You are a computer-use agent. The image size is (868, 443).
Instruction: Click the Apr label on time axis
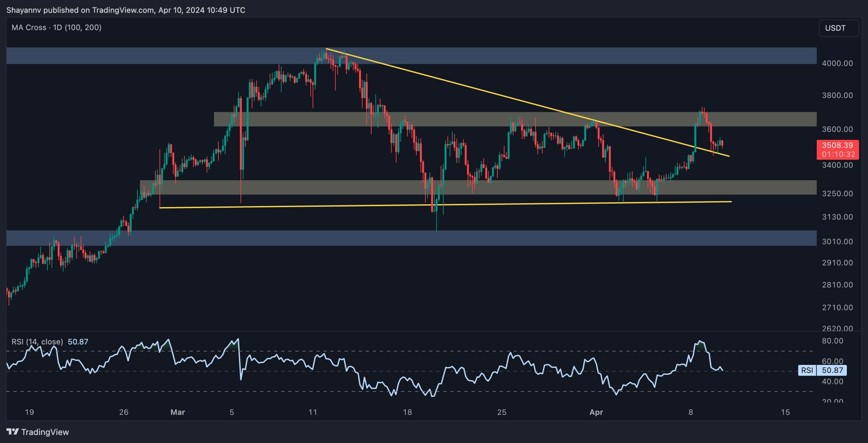tap(596, 412)
